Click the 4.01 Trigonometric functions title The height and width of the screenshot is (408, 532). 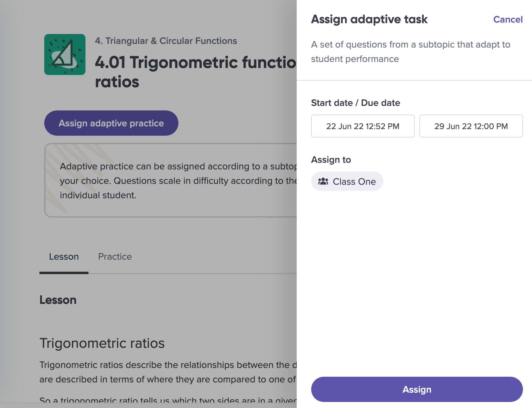(x=196, y=72)
